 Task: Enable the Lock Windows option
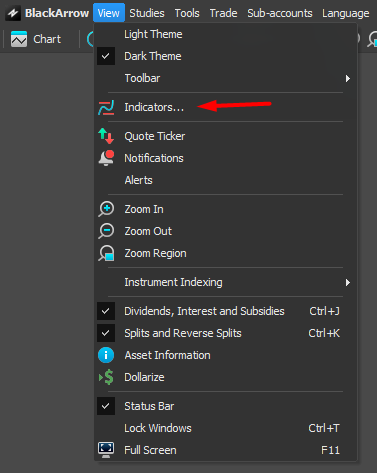[225, 428]
